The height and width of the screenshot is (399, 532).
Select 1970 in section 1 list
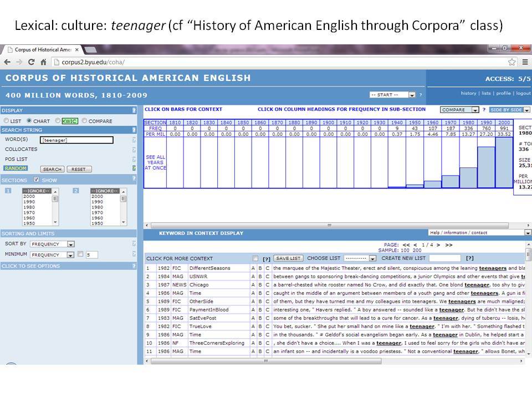tap(29, 213)
